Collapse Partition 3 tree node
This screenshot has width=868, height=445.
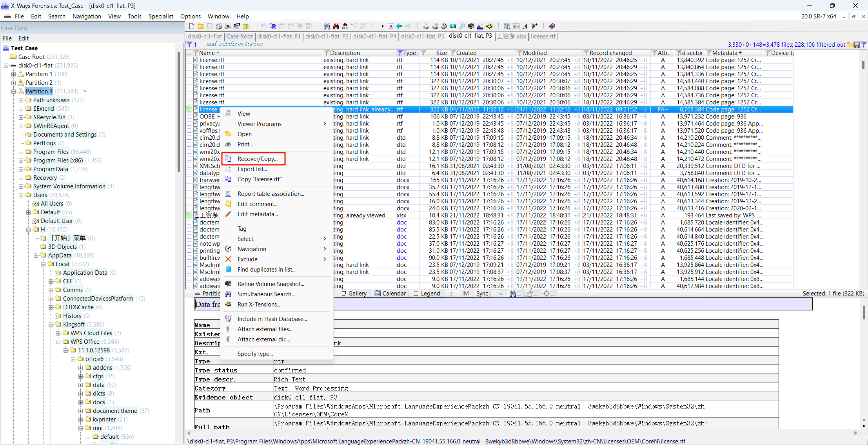pyautogui.click(x=13, y=91)
